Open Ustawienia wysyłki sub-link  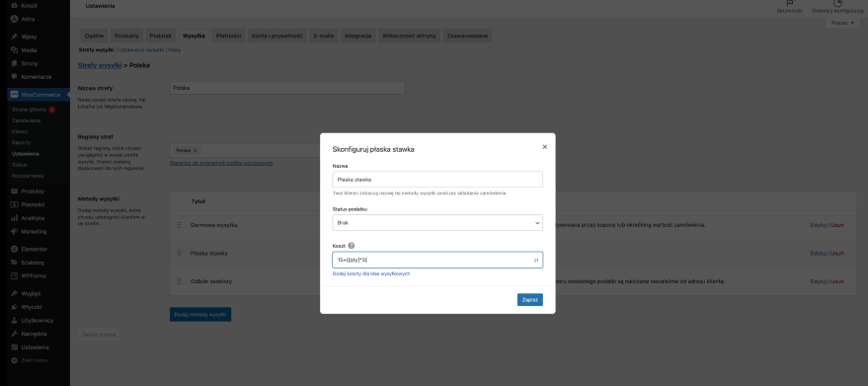click(141, 49)
